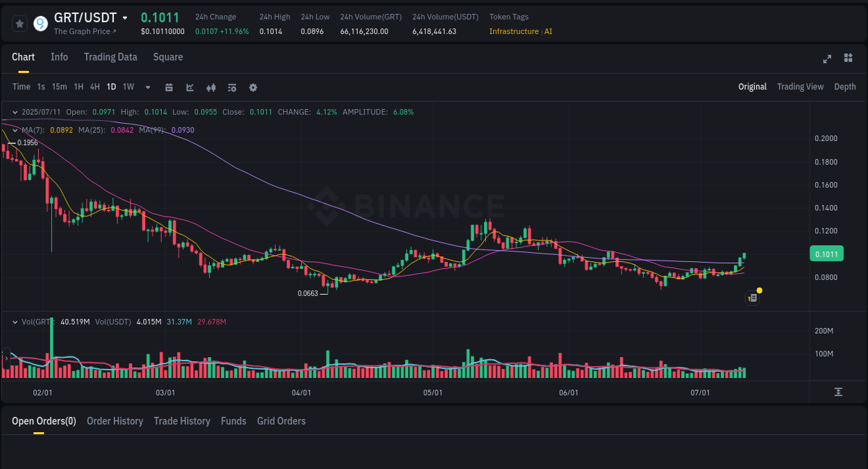This screenshot has height=469, width=868.
Task: Open the chat icon with yellow notification dot
Action: click(752, 297)
